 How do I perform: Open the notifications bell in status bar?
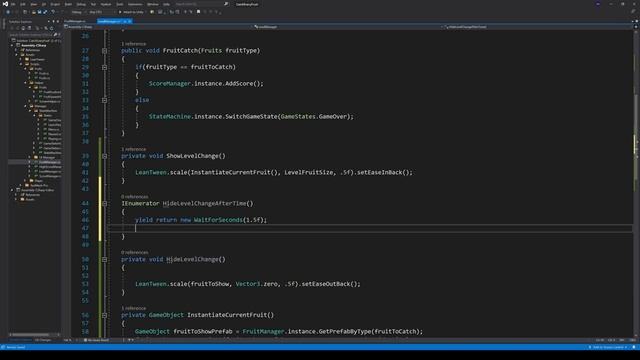[634, 347]
